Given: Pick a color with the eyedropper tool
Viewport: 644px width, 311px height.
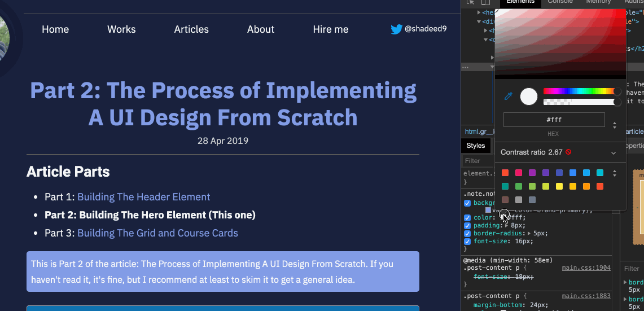Looking at the screenshot, I should [508, 97].
